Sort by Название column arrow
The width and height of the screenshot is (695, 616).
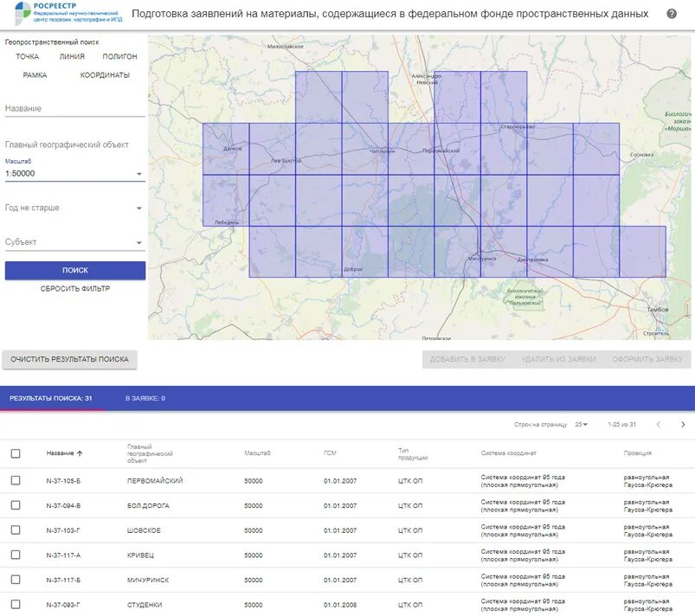pos(80,453)
